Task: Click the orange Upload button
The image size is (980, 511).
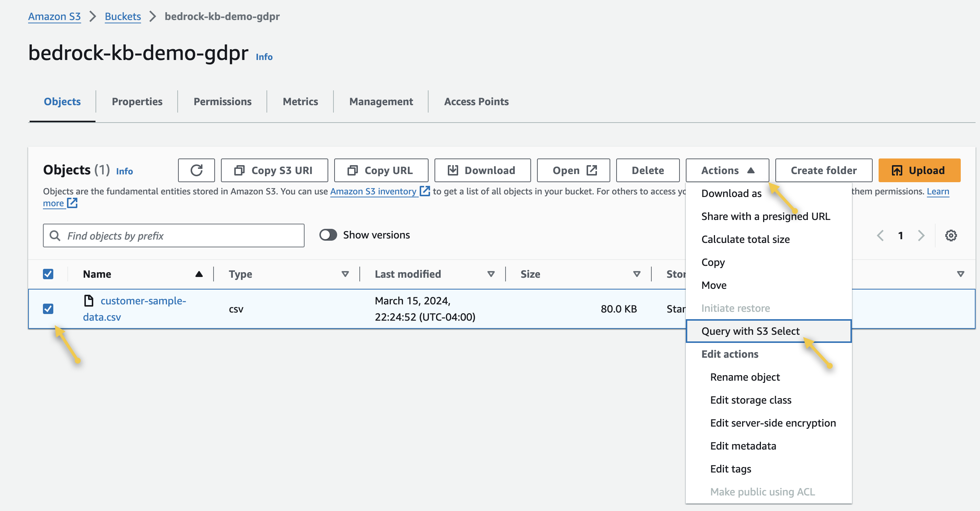Action: (919, 170)
